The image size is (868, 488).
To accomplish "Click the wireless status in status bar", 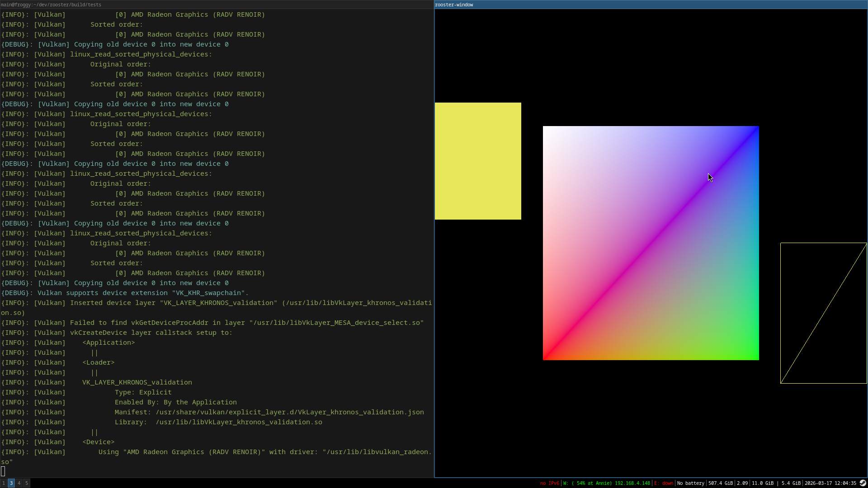I will point(606,483).
